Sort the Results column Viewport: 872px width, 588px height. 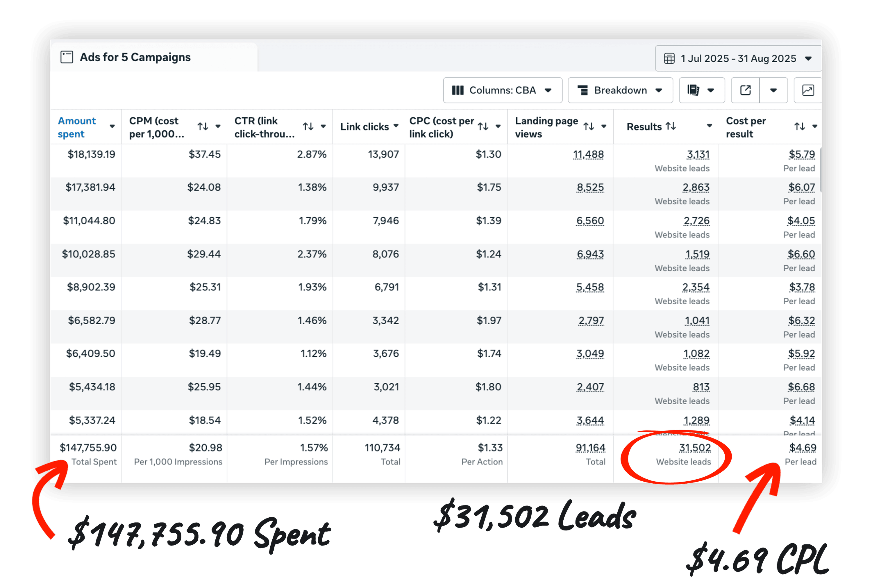pyautogui.click(x=671, y=126)
